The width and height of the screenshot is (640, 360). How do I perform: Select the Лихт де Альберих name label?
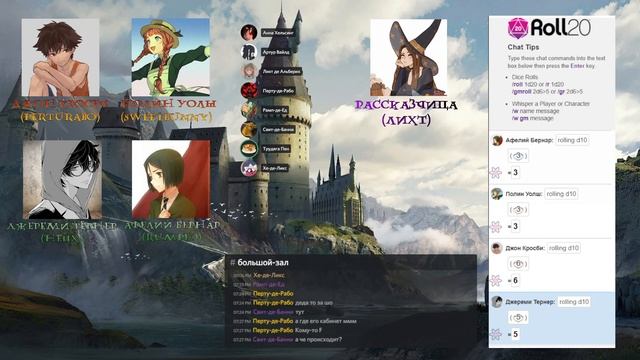(282, 71)
